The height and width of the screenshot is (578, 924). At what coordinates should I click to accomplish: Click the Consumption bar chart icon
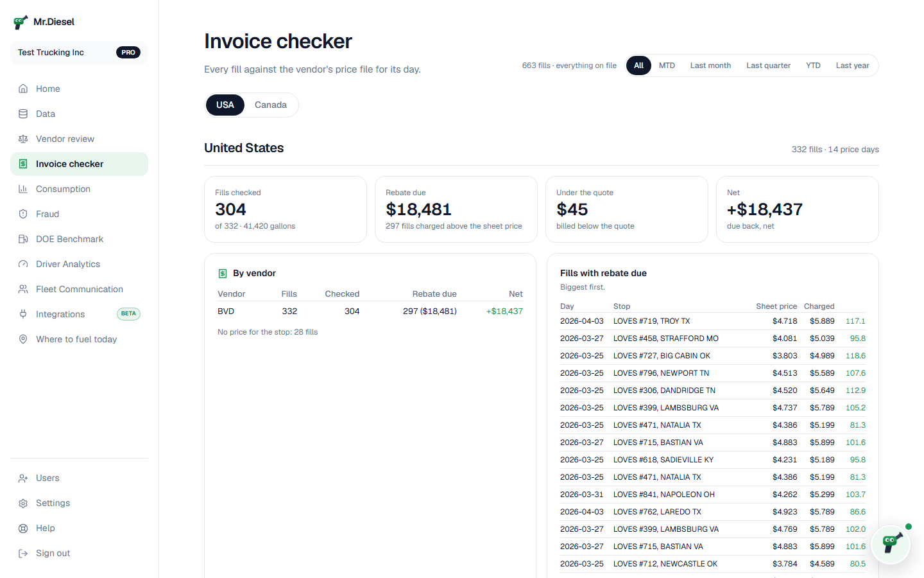pyautogui.click(x=23, y=189)
